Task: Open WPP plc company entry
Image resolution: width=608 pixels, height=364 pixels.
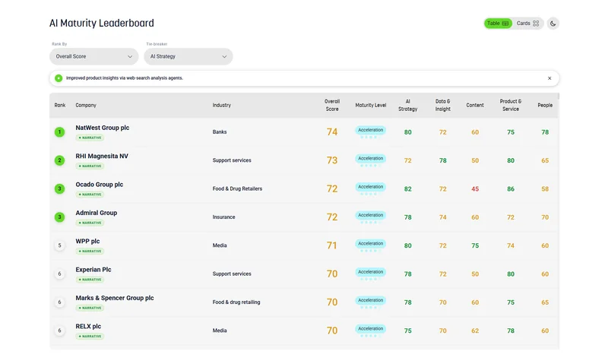Action: pyautogui.click(x=87, y=241)
